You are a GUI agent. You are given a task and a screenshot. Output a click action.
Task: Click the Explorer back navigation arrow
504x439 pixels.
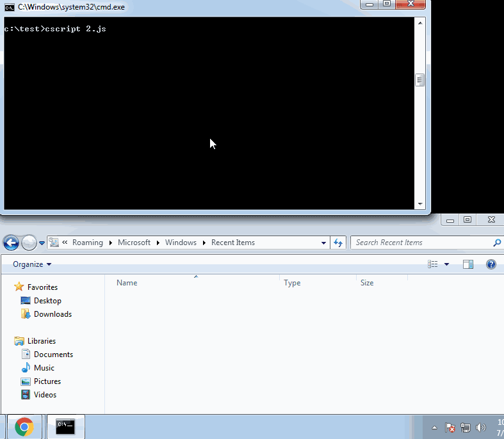[x=11, y=243]
